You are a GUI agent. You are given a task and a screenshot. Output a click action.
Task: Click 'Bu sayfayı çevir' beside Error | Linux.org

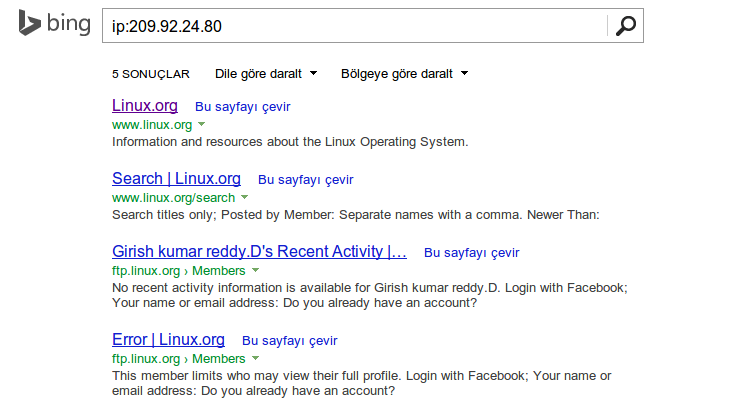[x=290, y=341]
